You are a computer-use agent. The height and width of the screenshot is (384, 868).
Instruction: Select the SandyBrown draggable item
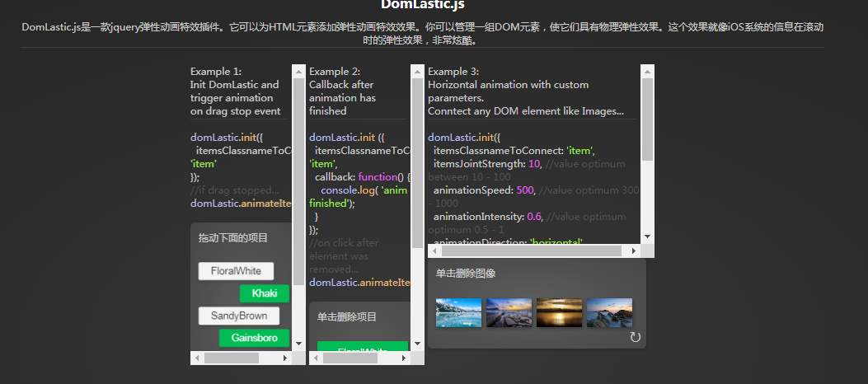click(239, 316)
